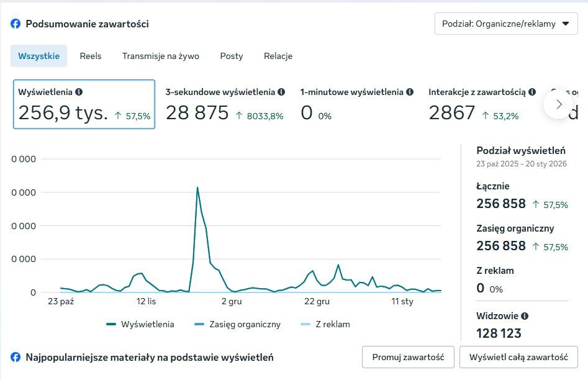Toggle Z reklam series in chart legend
The image size is (588, 380).
[x=325, y=324]
